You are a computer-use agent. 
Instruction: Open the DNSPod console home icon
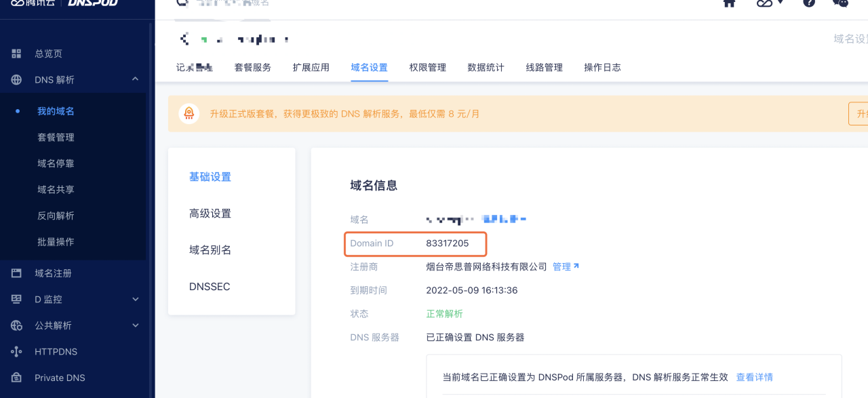729,4
